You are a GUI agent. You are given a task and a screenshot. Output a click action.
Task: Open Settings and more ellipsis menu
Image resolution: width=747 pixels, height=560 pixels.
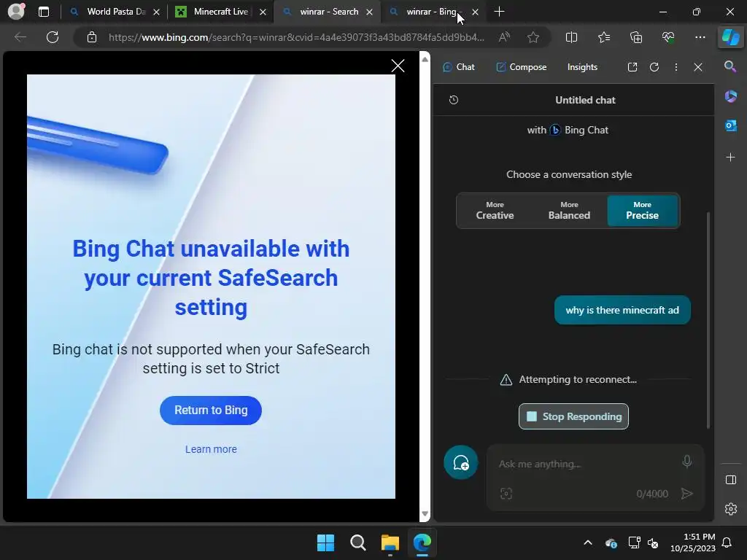[700, 37]
